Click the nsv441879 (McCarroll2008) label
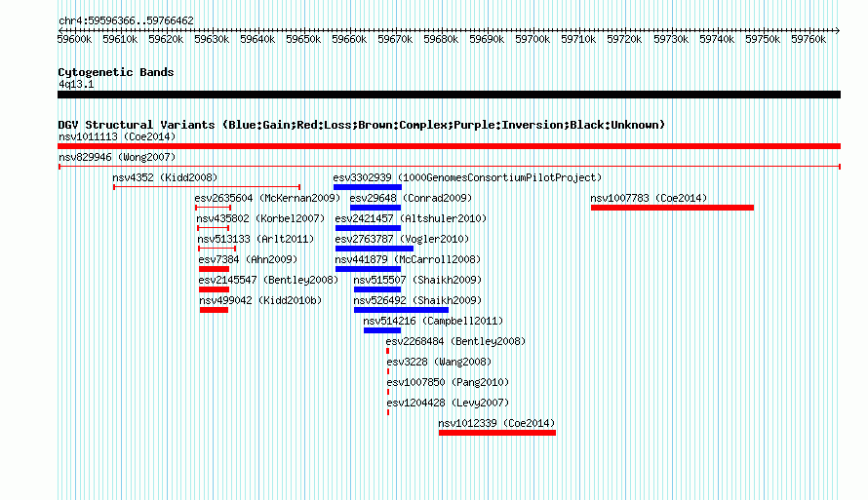The height and width of the screenshot is (500, 868). (x=408, y=259)
